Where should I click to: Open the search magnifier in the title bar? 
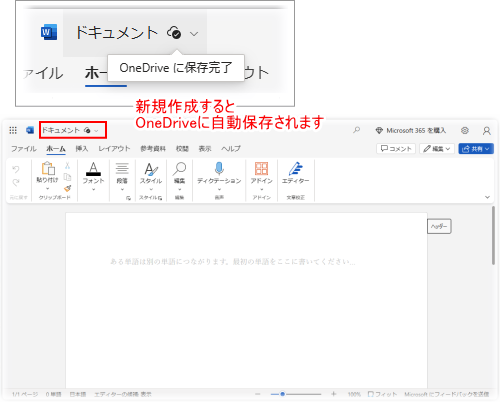pos(357,130)
